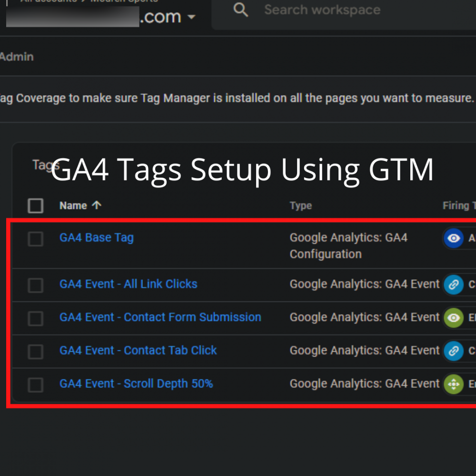Click the Type column header
The image size is (476, 476).
coord(301,206)
